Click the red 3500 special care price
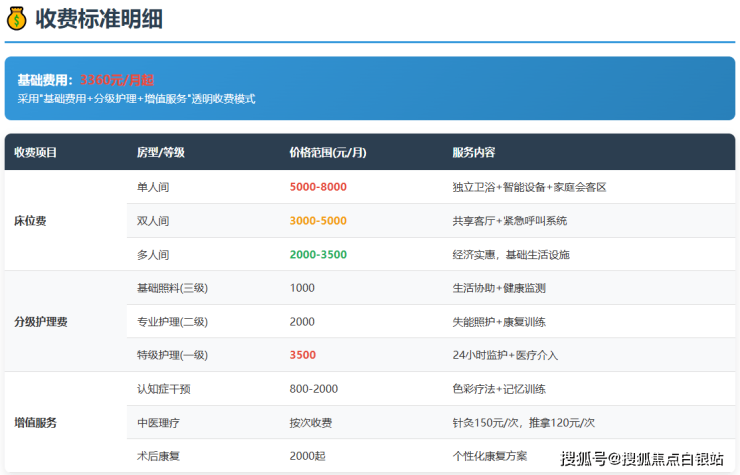Image resolution: width=740 pixels, height=475 pixels. pyautogui.click(x=302, y=355)
